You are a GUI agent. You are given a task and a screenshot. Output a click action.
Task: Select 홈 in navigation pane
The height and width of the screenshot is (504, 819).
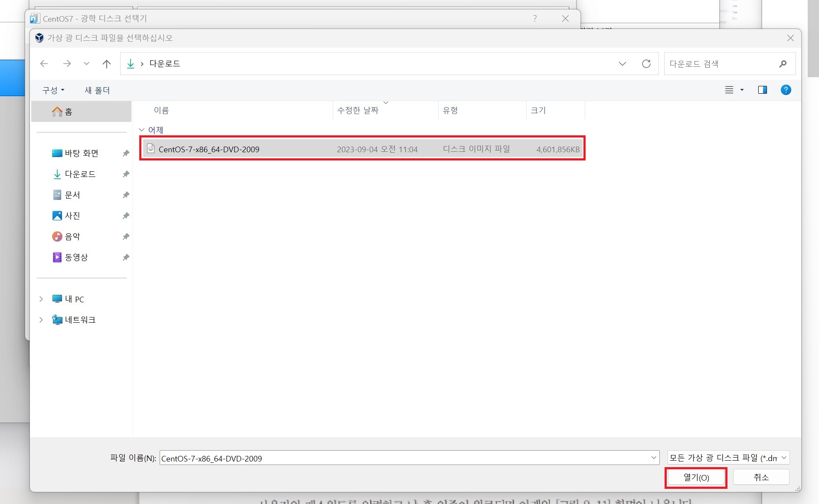click(82, 111)
